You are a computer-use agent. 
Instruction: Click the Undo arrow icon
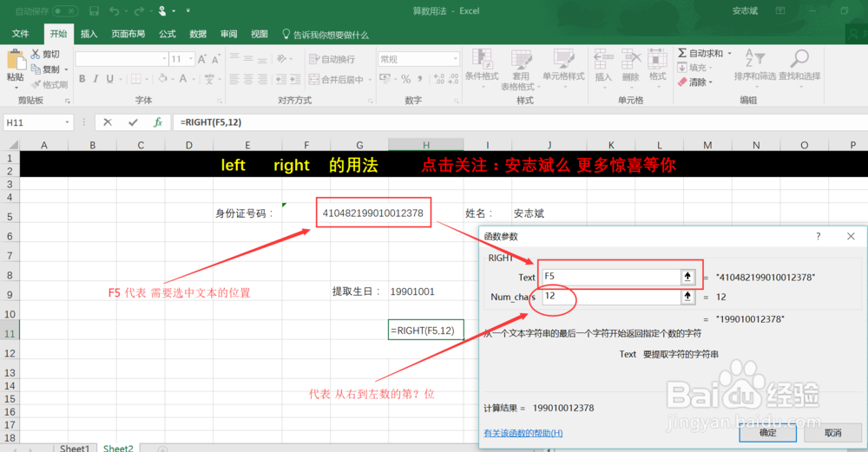[114, 11]
